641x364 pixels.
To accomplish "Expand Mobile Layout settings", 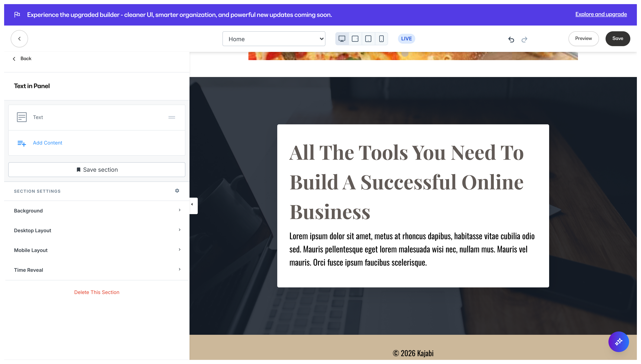I will (x=97, y=250).
